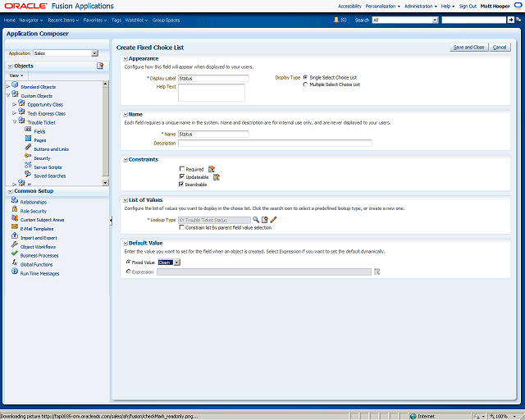This screenshot has width=525, height=420.
Task: Uncheck the Searchable checkbox
Action: [181, 185]
